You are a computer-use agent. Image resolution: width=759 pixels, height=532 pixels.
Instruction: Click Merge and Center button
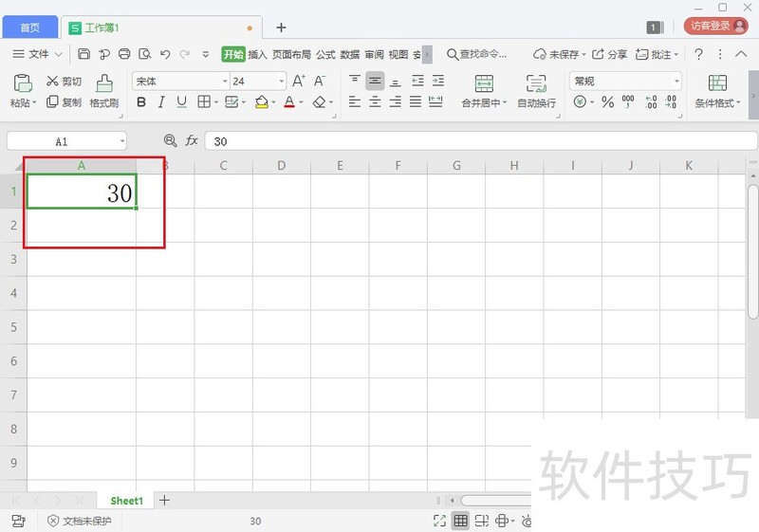pos(484,91)
